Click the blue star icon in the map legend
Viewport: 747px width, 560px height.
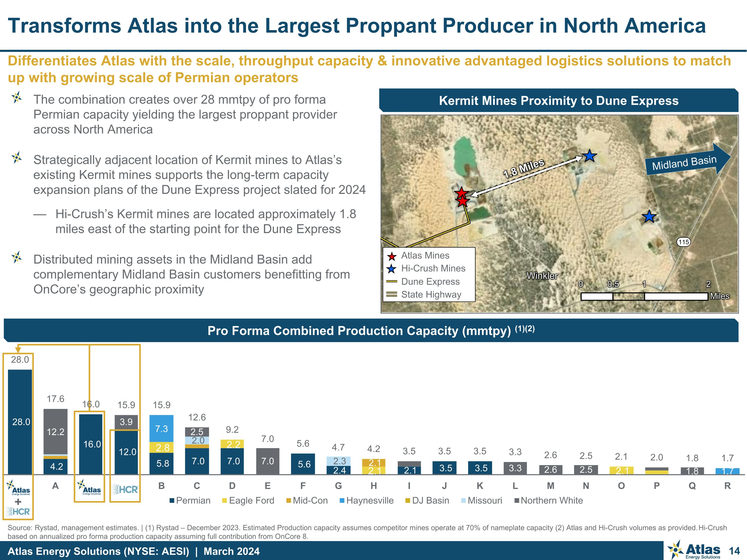click(x=392, y=269)
